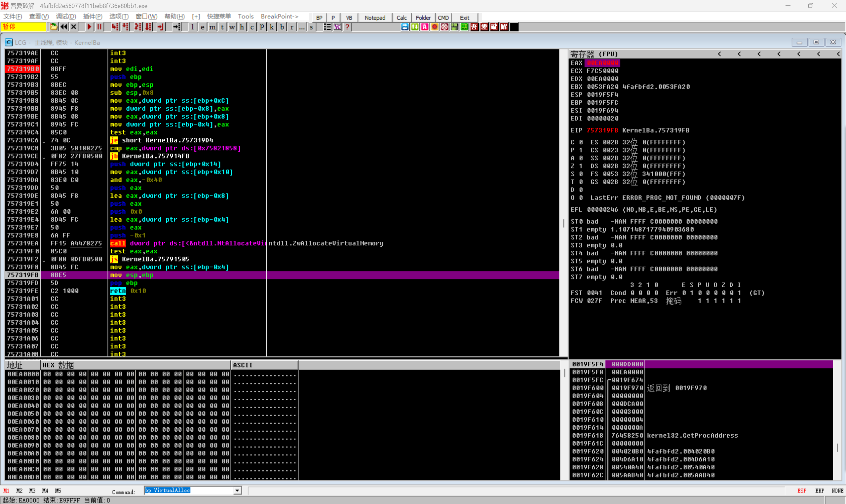Select ESP stack reference mode
Screen dimensions: 846x504
click(x=802, y=491)
